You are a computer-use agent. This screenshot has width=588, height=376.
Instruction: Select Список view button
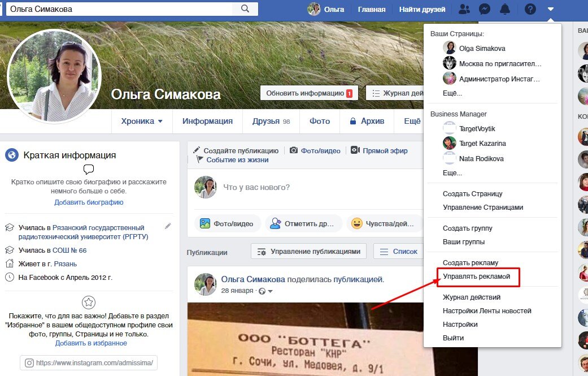(x=398, y=252)
